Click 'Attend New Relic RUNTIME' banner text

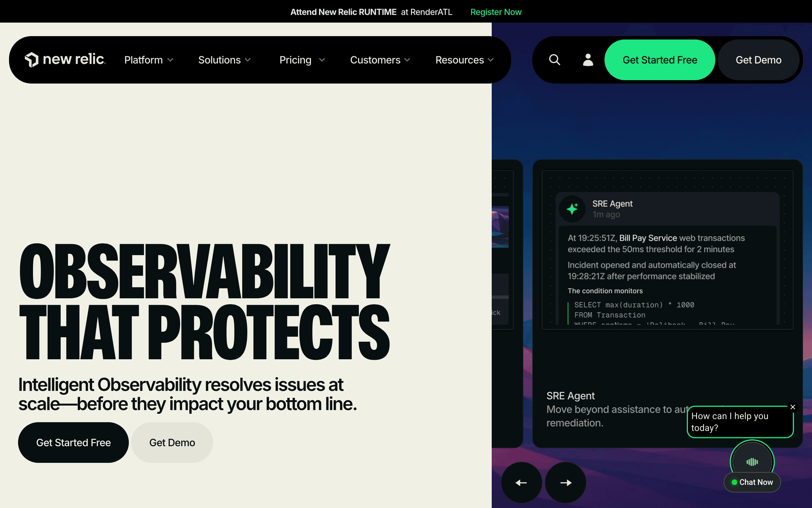coord(343,12)
